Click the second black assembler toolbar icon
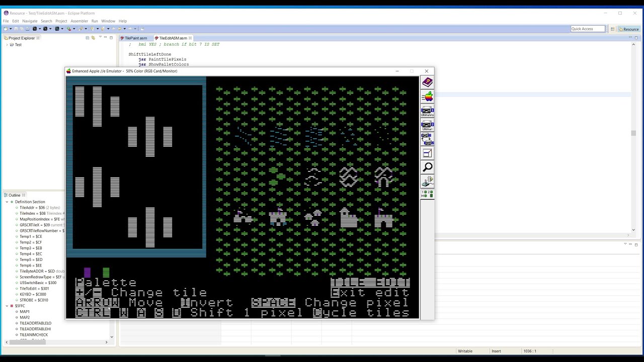This screenshot has width=644, height=362. click(x=45, y=29)
